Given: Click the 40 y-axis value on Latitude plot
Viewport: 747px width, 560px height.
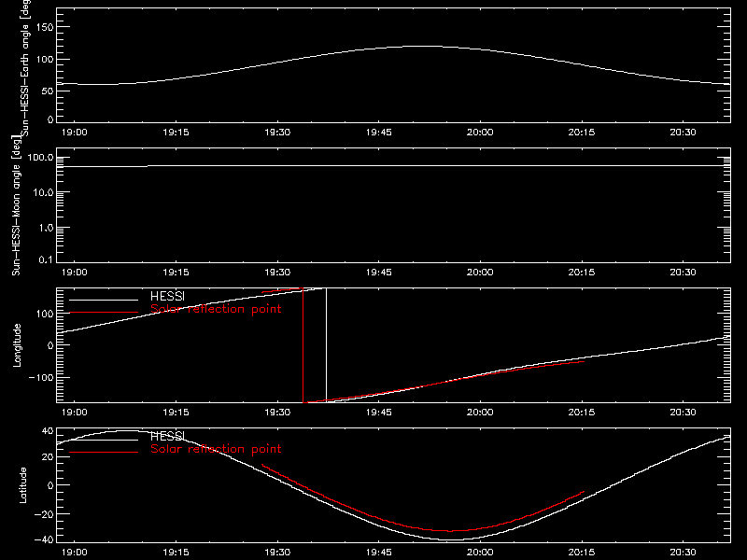Looking at the screenshot, I should (x=48, y=431).
